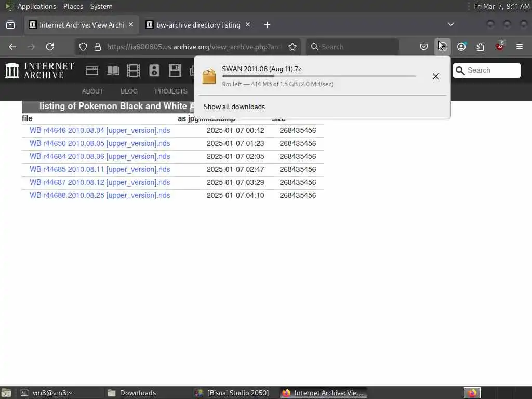The height and width of the screenshot is (399, 532).
Task: Open the Internet Archive audio speaker icon
Action: click(x=154, y=71)
